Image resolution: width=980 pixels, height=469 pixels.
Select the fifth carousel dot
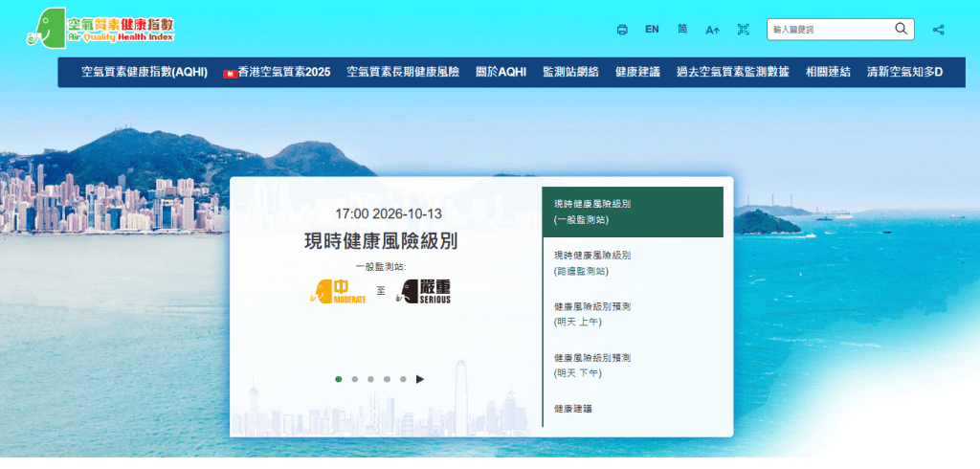pyautogui.click(x=403, y=379)
